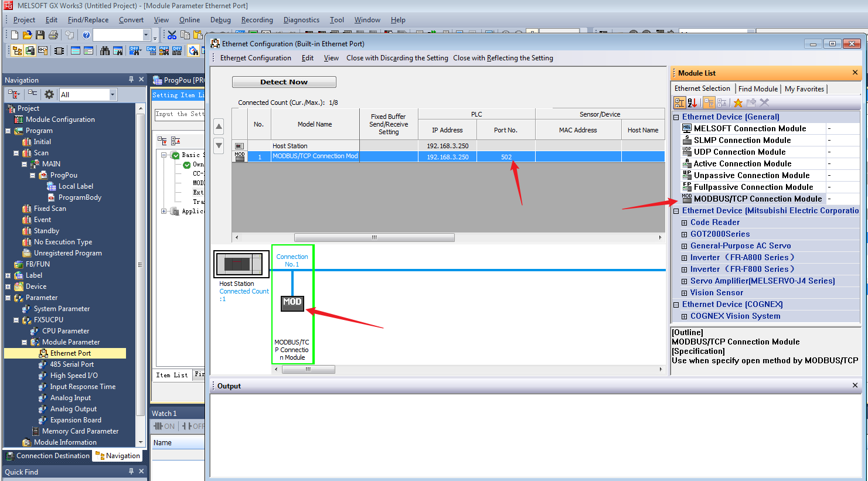This screenshot has height=481, width=868.
Task: Click the Save project toolbar icon
Action: pos(40,35)
